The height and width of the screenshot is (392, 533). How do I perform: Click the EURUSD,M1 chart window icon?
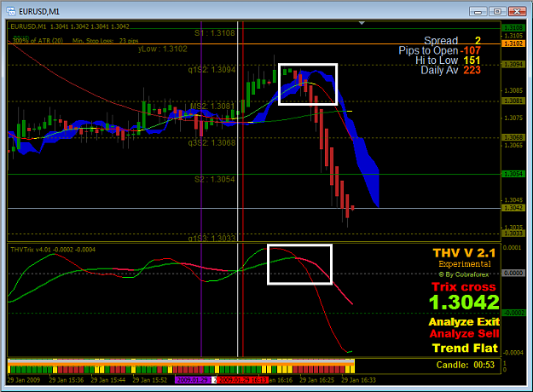point(11,11)
